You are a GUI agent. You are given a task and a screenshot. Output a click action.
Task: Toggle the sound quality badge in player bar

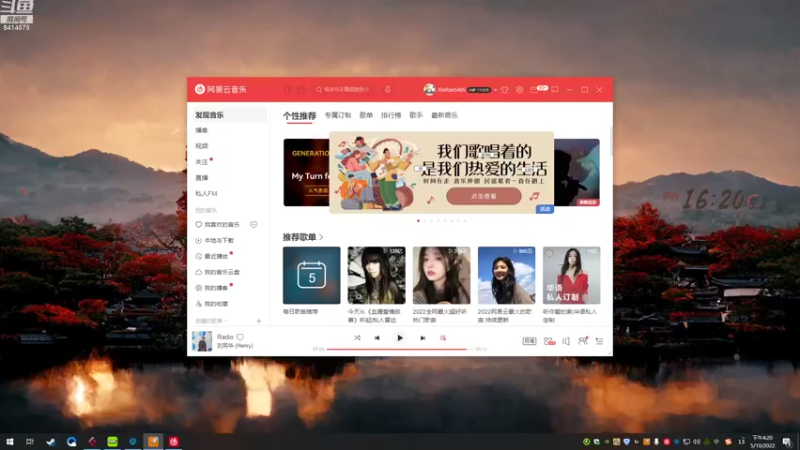click(529, 341)
